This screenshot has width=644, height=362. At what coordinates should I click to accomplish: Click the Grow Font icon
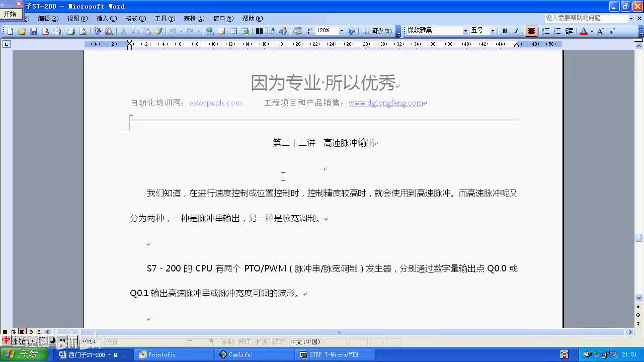[601, 31]
